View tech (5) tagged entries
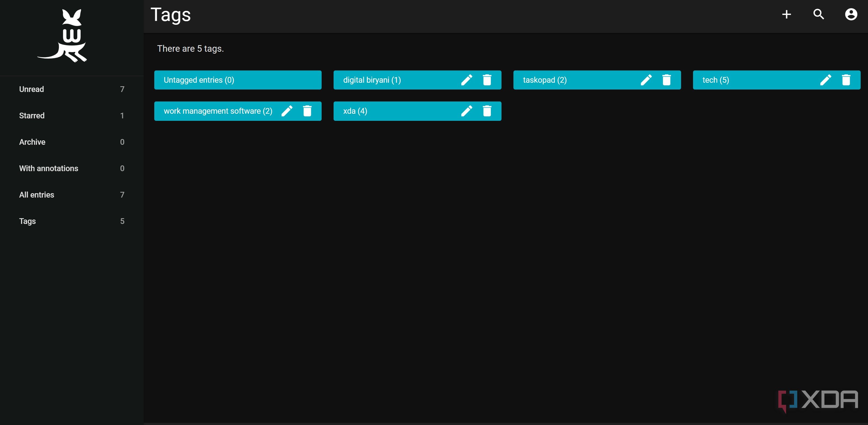The height and width of the screenshot is (425, 868). click(x=716, y=80)
